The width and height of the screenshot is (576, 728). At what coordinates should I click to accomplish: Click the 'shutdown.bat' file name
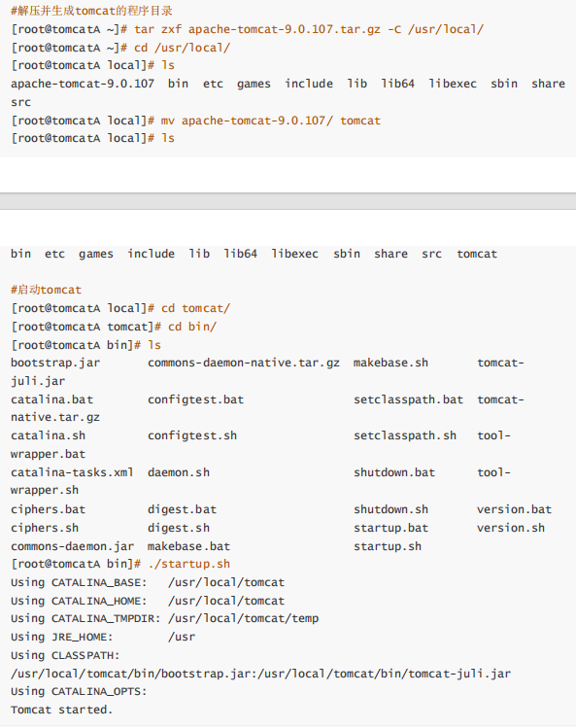click(394, 472)
